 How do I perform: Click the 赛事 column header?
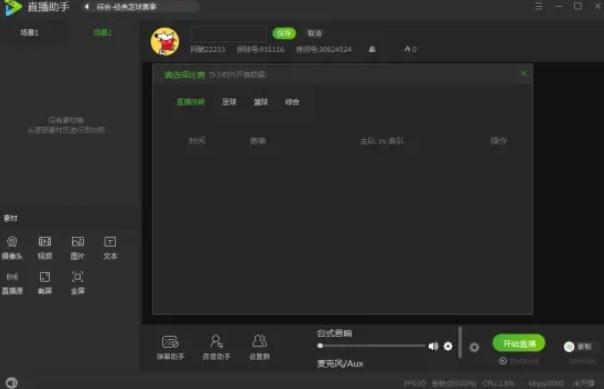[258, 141]
